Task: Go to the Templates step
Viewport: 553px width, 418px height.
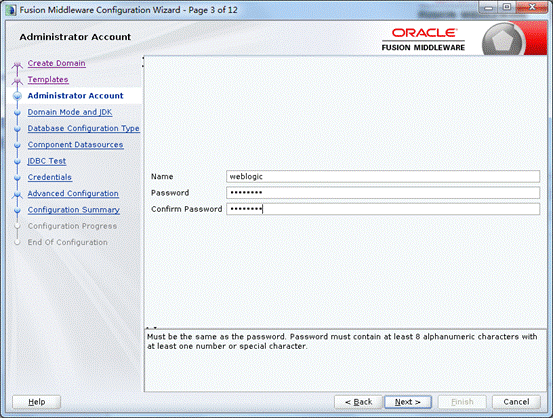Action: tap(48, 79)
